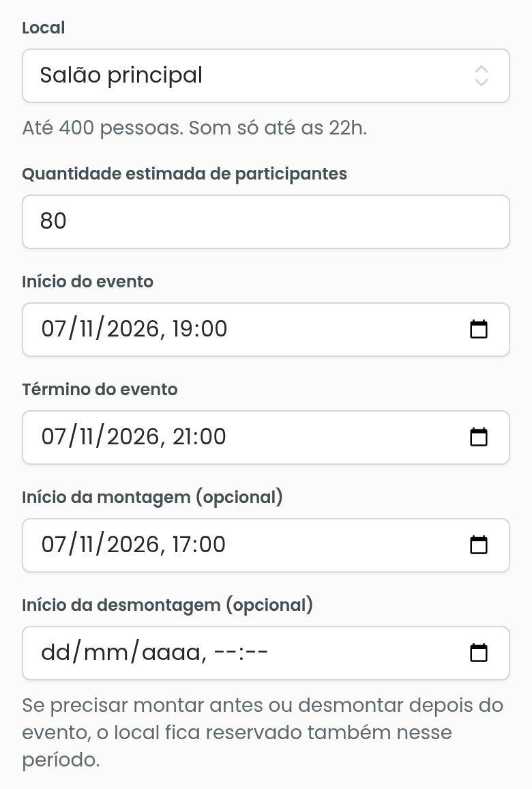
Task: Select the 21:00 time in Término do evento
Action: 199,437
